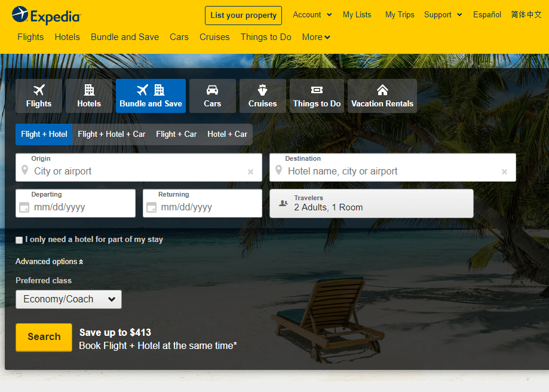Click the Departing calendar icon
Screen dimensions: 549x392
coord(24,207)
